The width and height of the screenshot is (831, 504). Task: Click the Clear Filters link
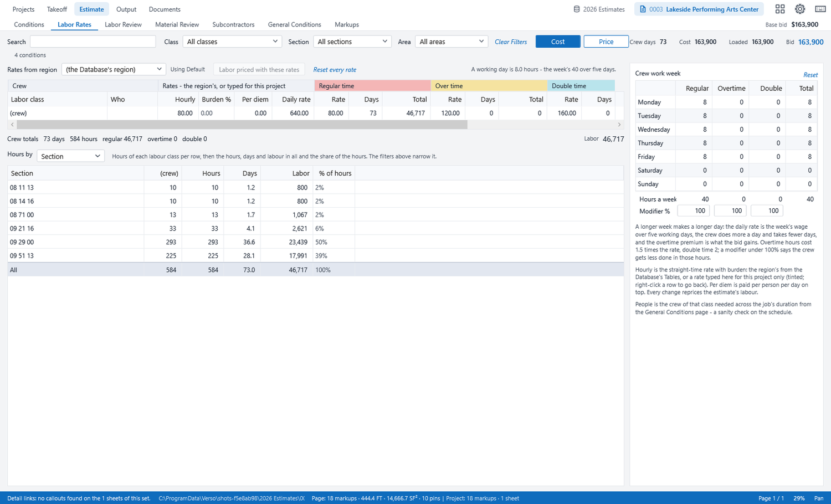(x=511, y=42)
